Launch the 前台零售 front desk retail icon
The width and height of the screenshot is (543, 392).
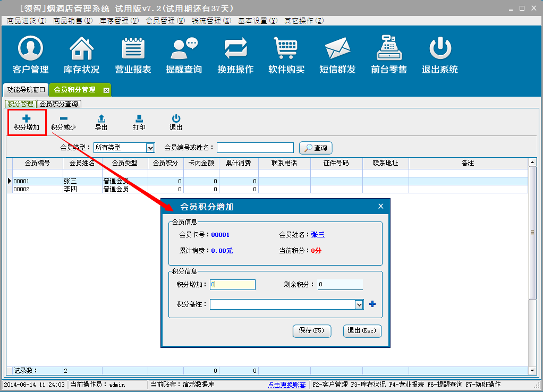click(388, 55)
